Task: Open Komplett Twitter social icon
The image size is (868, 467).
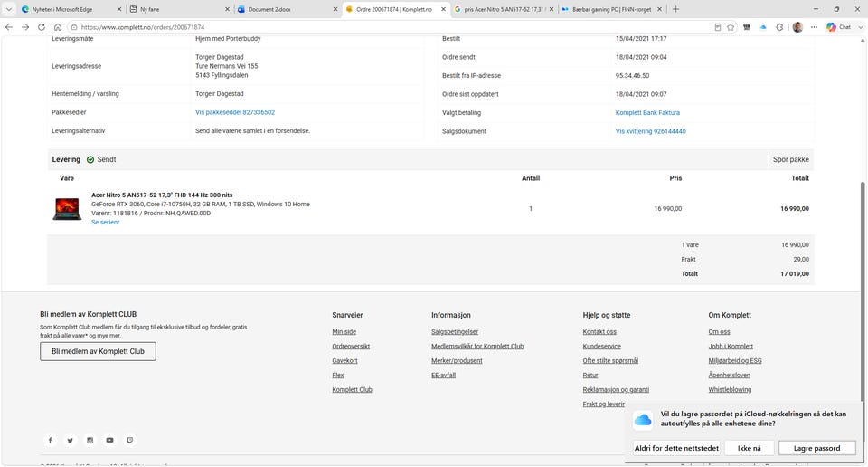Action: pos(71,441)
